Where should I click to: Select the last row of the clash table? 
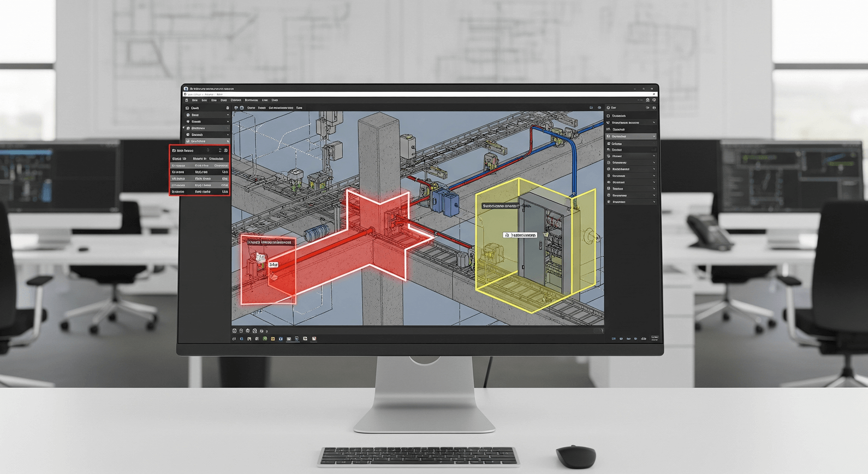coord(200,192)
